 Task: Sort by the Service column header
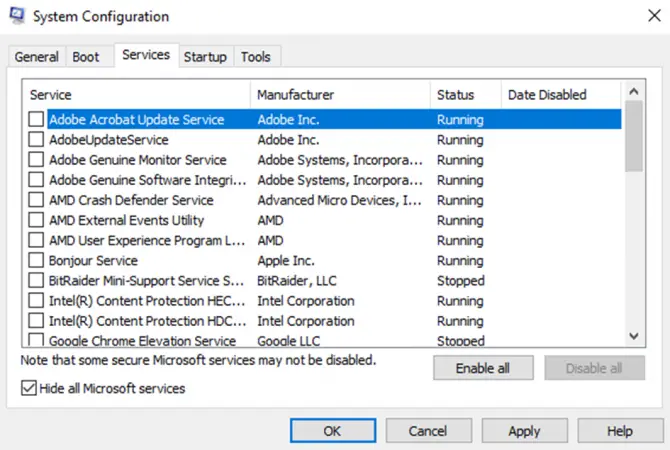(x=136, y=94)
